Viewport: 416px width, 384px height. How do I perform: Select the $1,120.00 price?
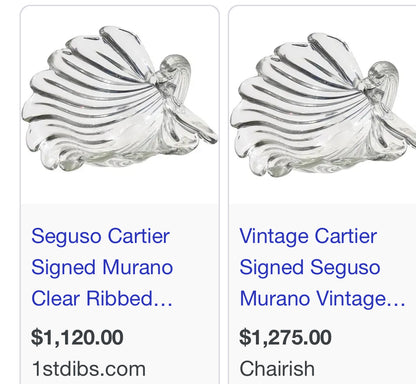pyautogui.click(x=77, y=337)
